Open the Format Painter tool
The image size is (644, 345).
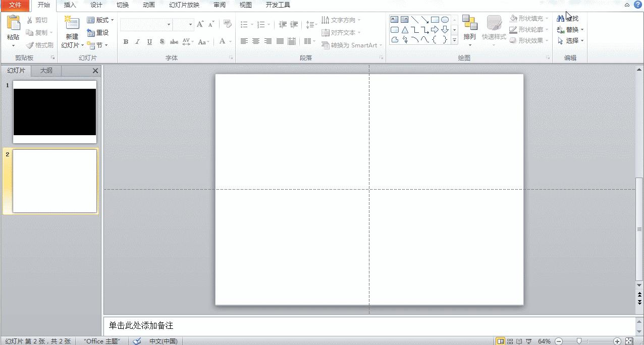(40, 45)
